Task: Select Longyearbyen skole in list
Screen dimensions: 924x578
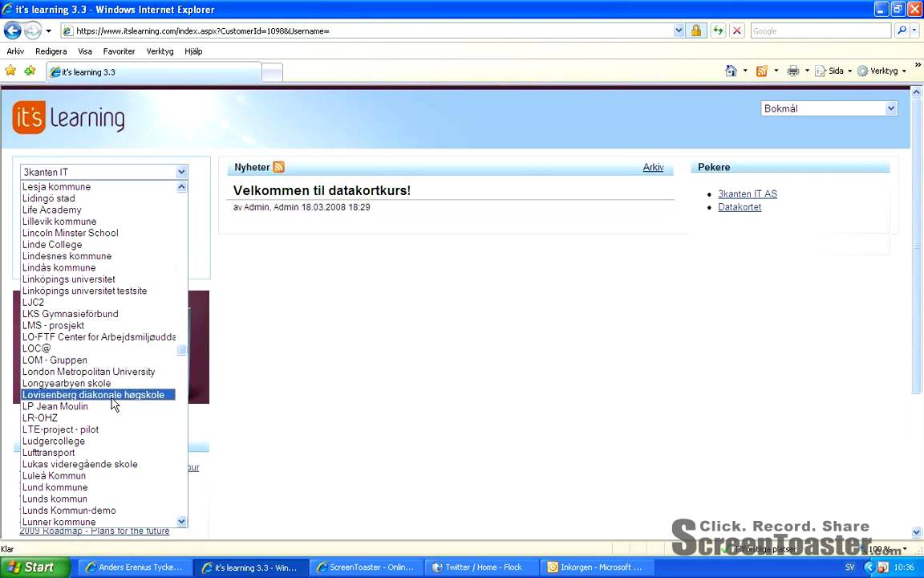Action: pyautogui.click(x=98, y=384)
